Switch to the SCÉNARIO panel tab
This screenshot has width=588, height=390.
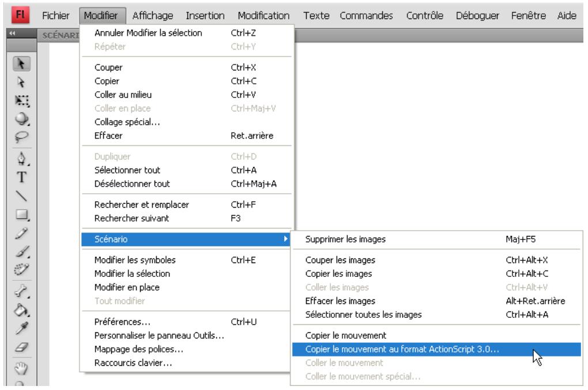[60, 35]
